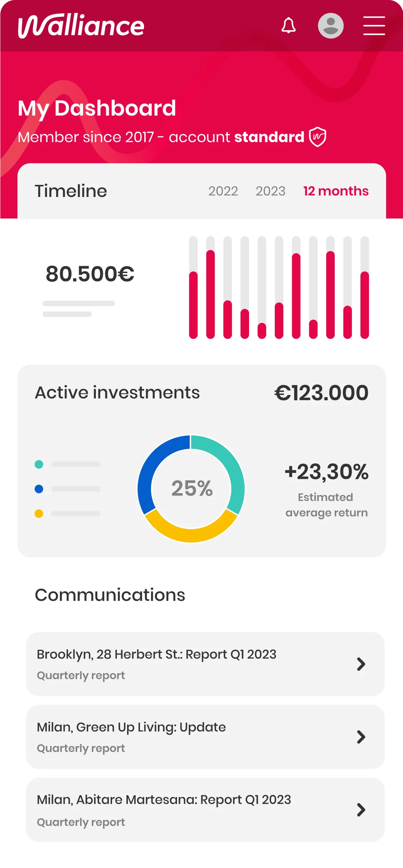Expand the Green Up Living chevron
403x868 pixels.
tap(361, 737)
